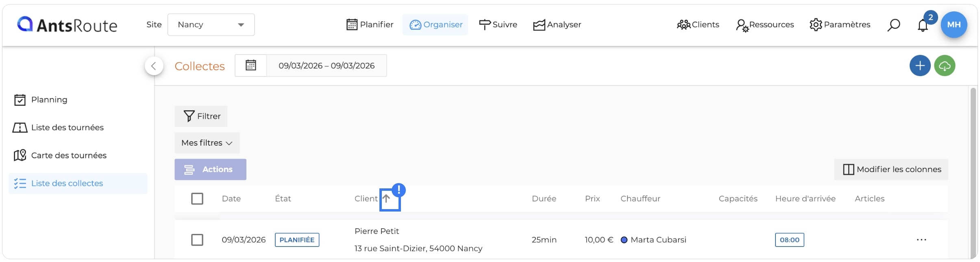Screen dimensions: 980x262
Task: Toggle the Client column sort arrow
Action: (387, 199)
